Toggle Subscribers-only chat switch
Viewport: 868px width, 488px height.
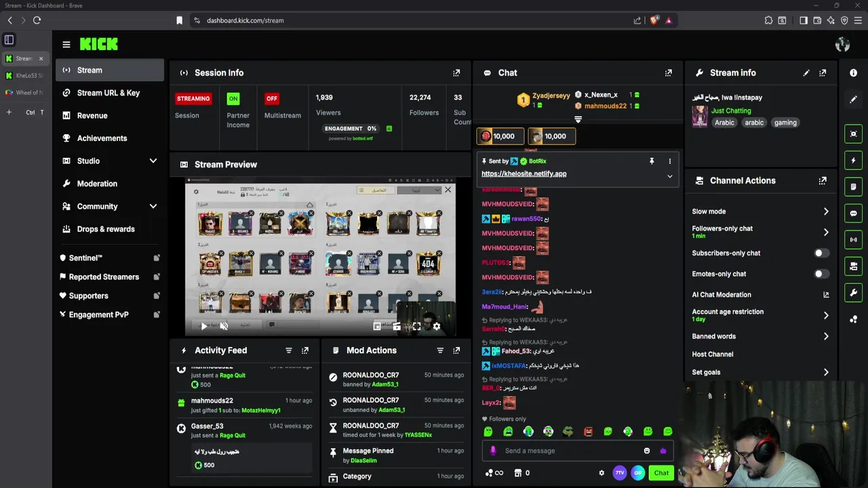coord(821,253)
